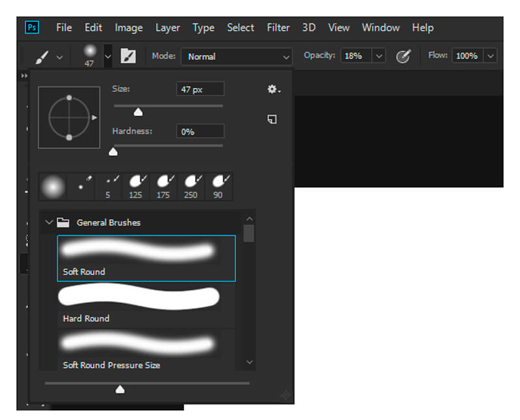
Task: Click the General Brushes folder icon
Action: pyautogui.click(x=63, y=222)
